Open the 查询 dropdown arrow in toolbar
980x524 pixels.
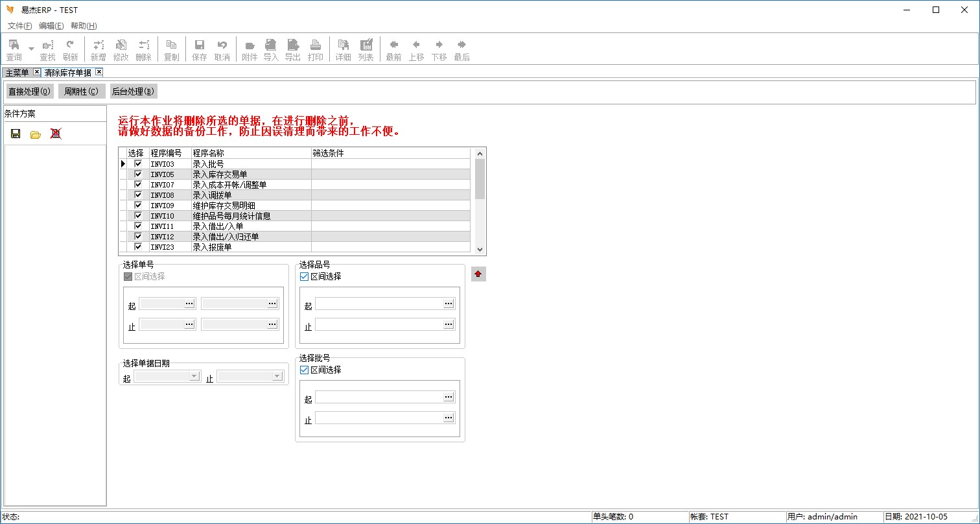coord(31,48)
